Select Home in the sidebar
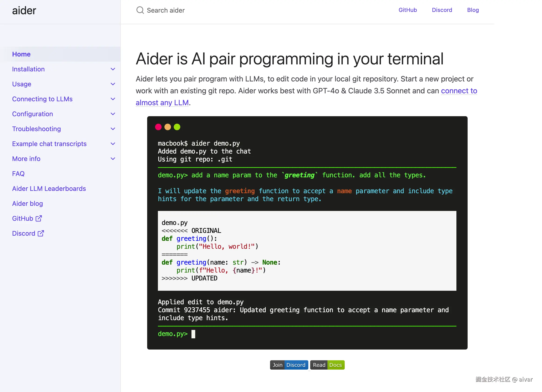Viewport: 542px width, 392px height. [21, 54]
